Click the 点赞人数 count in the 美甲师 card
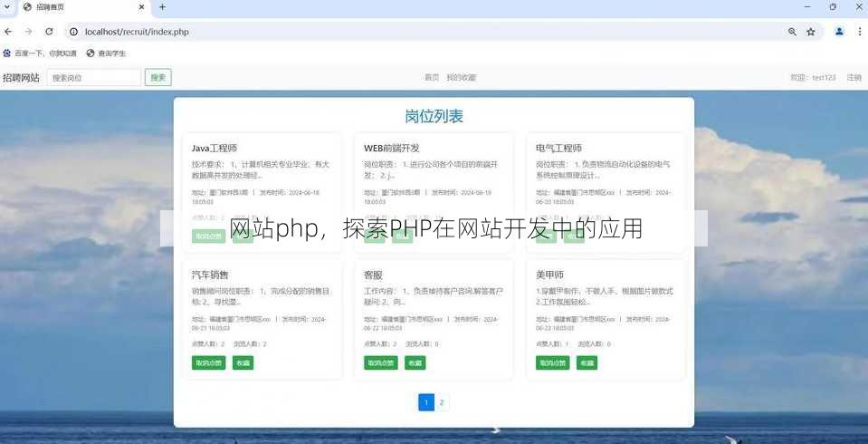The height and width of the screenshot is (444, 868). [552, 344]
